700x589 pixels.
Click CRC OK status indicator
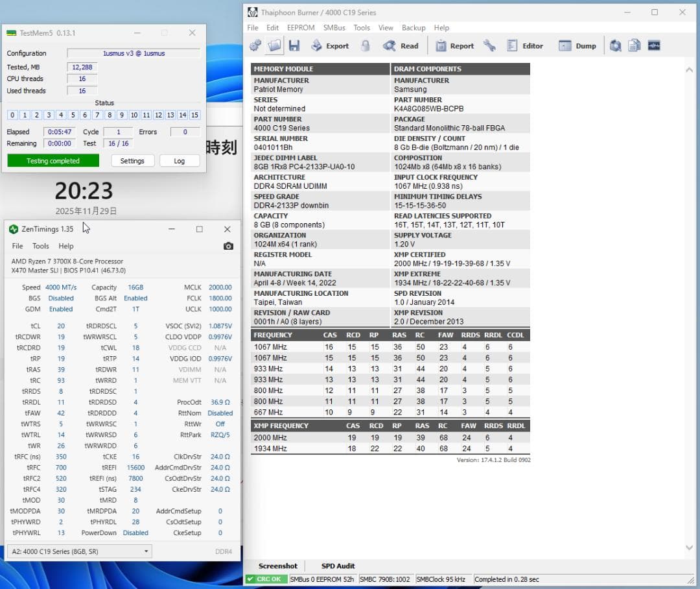[x=266, y=579]
